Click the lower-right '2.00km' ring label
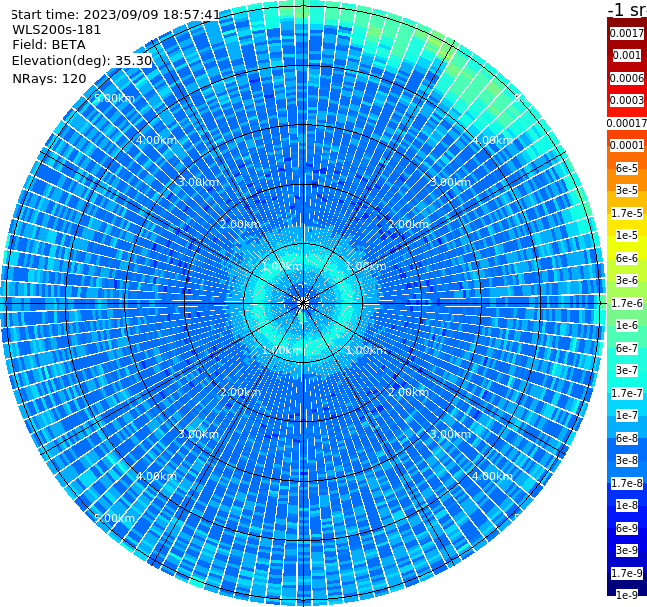The width and height of the screenshot is (647, 607). point(409,392)
